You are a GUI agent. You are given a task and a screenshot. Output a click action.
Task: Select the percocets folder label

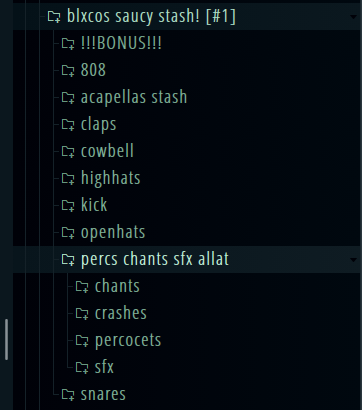point(128,340)
